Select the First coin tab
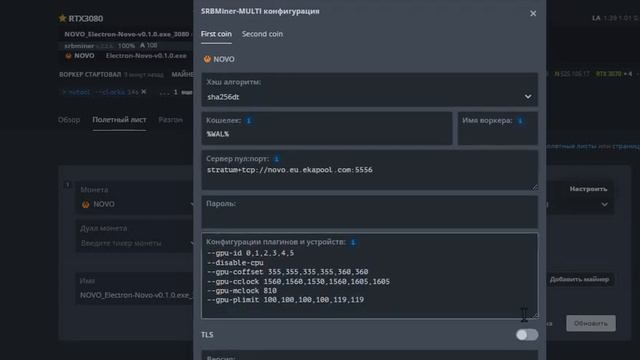 216,34
